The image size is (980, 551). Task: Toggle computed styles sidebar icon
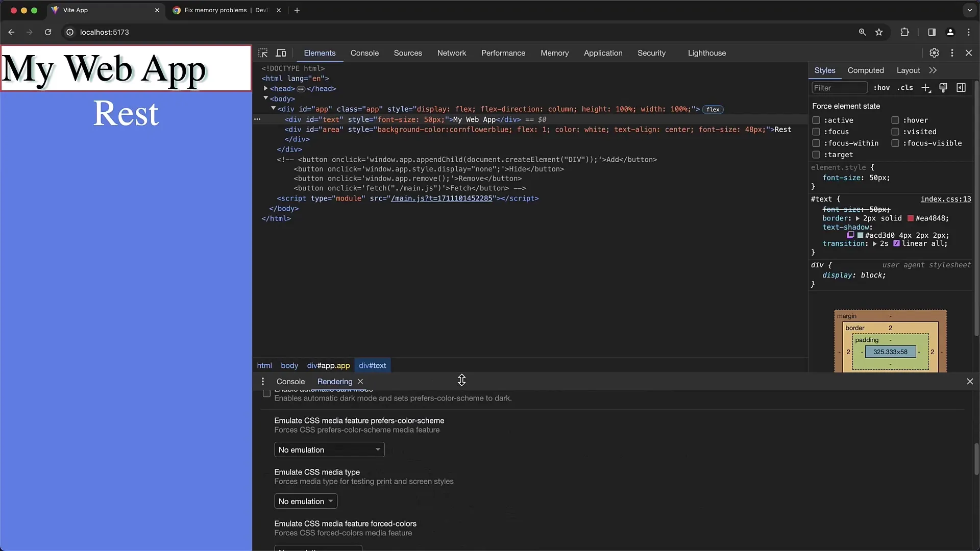click(x=961, y=88)
